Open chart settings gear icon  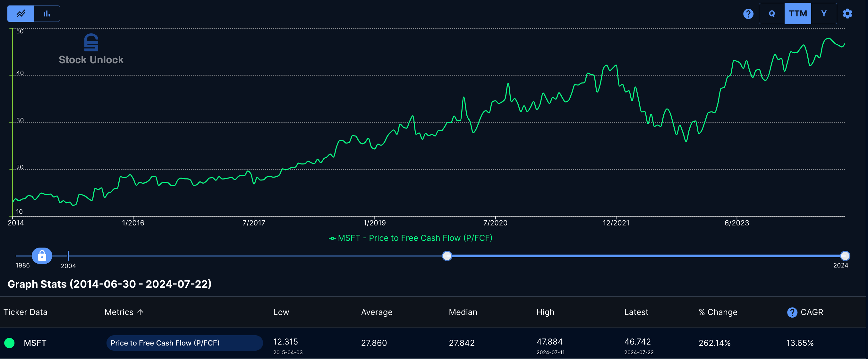tap(847, 13)
